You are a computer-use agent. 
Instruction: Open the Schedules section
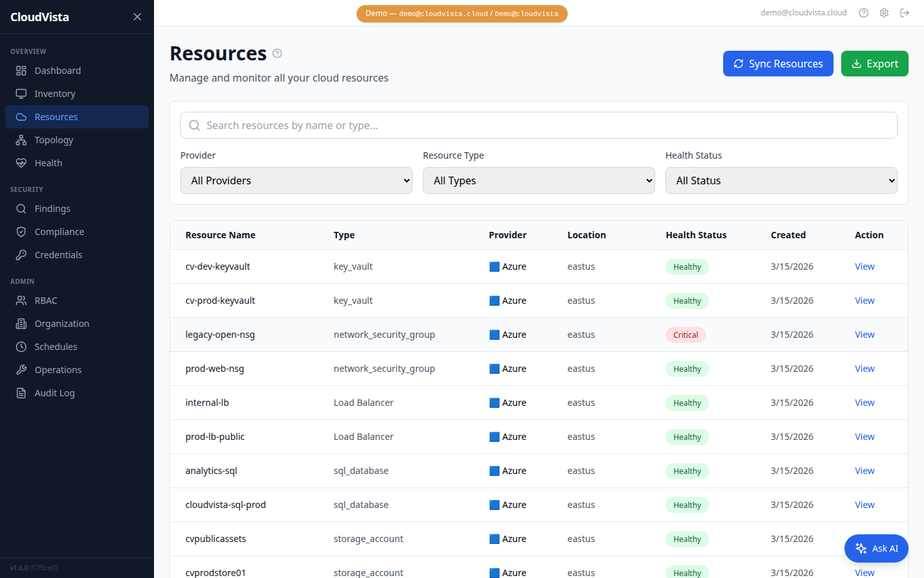coord(22,346)
